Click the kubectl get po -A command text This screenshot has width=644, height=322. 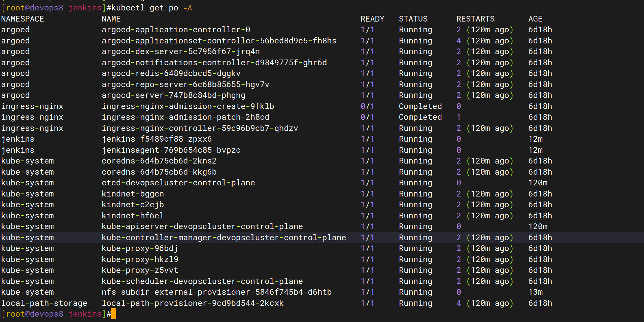pyautogui.click(x=151, y=8)
